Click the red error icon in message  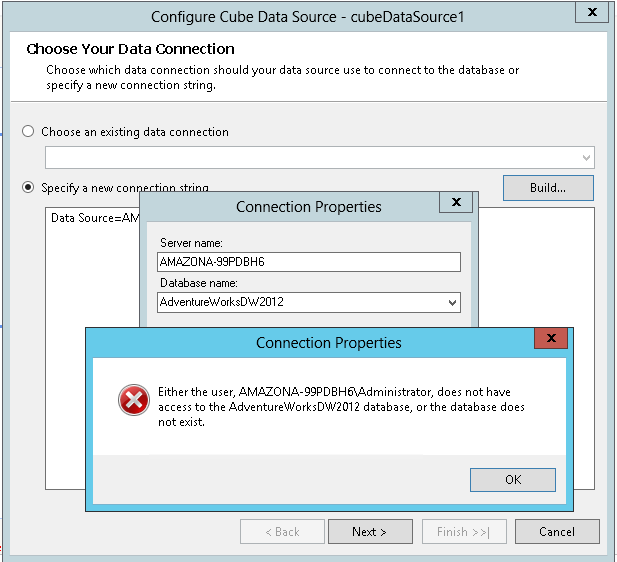(133, 401)
